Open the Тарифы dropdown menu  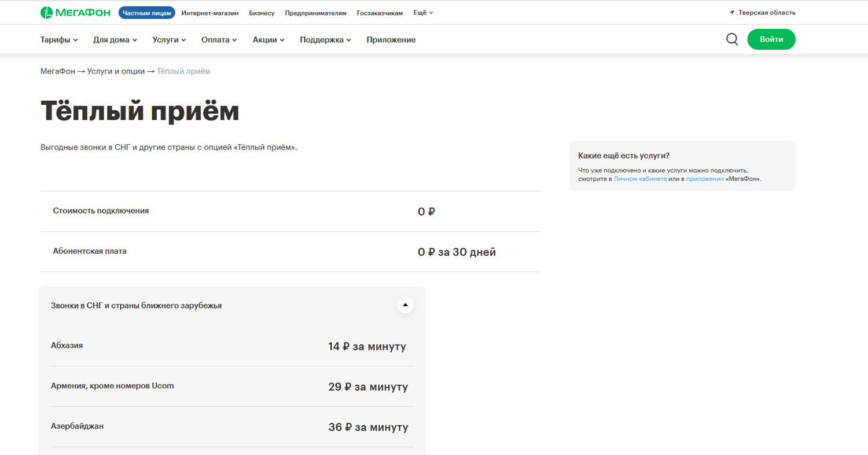(59, 40)
